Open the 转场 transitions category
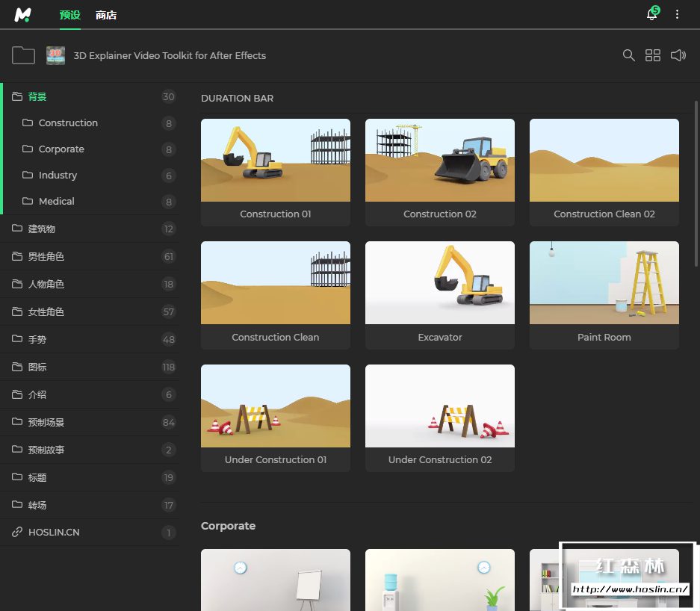This screenshot has height=611, width=700. (x=37, y=505)
